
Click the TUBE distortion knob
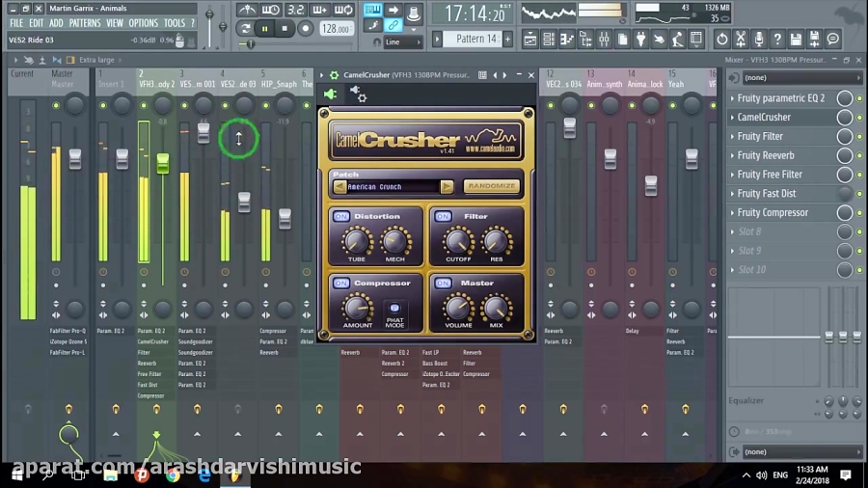click(x=356, y=241)
